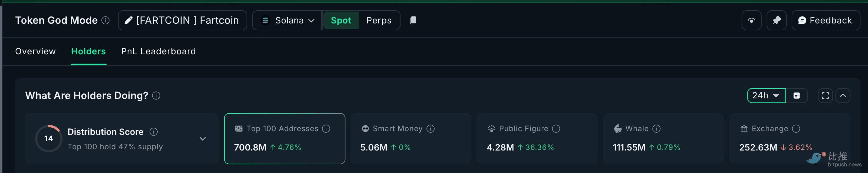This screenshot has width=868, height=173.
Task: Edit the FARTCOIN token selector
Action: [182, 21]
